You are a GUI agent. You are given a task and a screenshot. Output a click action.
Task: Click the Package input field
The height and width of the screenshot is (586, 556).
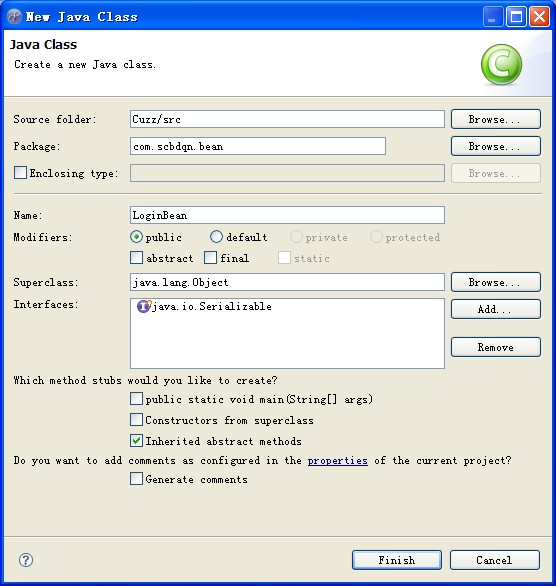[258, 146]
